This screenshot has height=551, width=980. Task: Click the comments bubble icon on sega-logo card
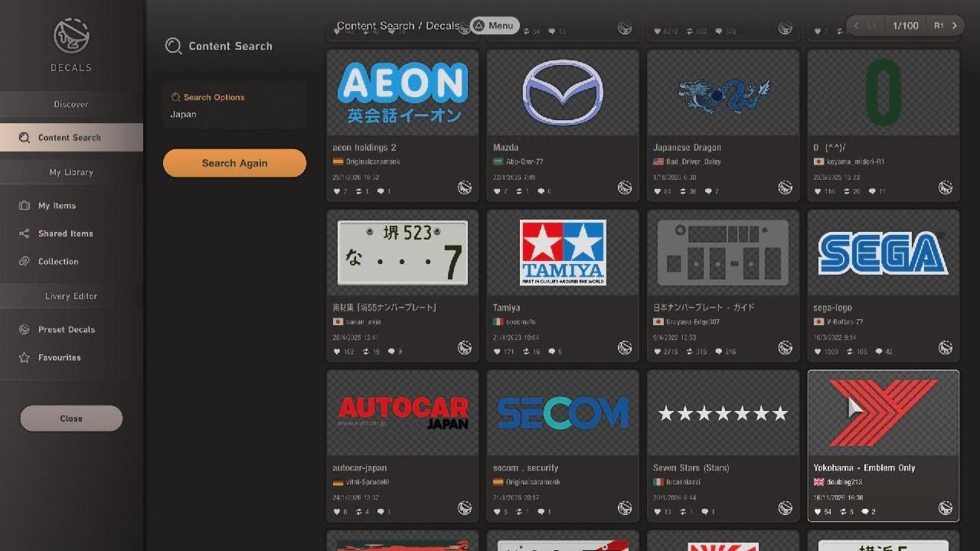[879, 352]
